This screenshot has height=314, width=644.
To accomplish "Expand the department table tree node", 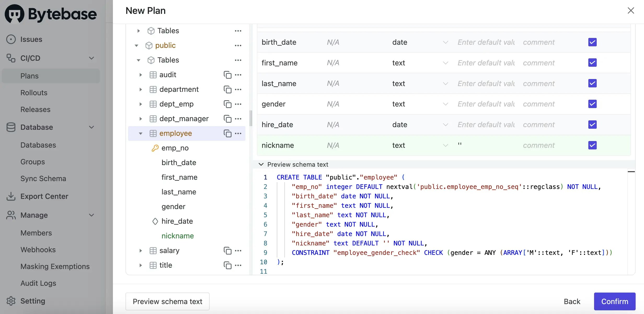I will click(x=141, y=89).
